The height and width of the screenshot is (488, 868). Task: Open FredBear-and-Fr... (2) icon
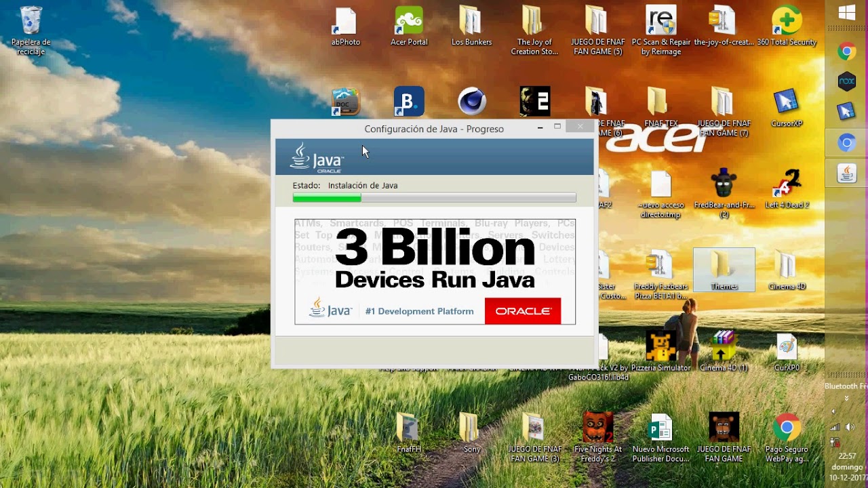[724, 195]
